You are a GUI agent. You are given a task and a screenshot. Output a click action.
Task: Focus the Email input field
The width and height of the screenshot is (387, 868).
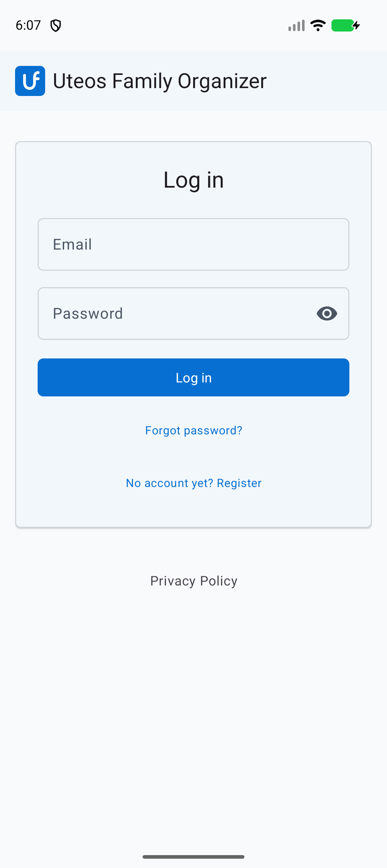pos(193,244)
